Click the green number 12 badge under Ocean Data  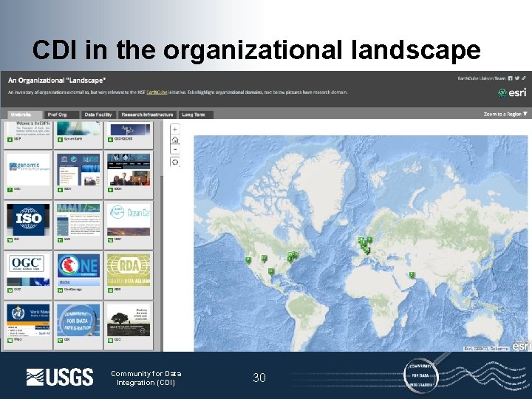(110, 240)
